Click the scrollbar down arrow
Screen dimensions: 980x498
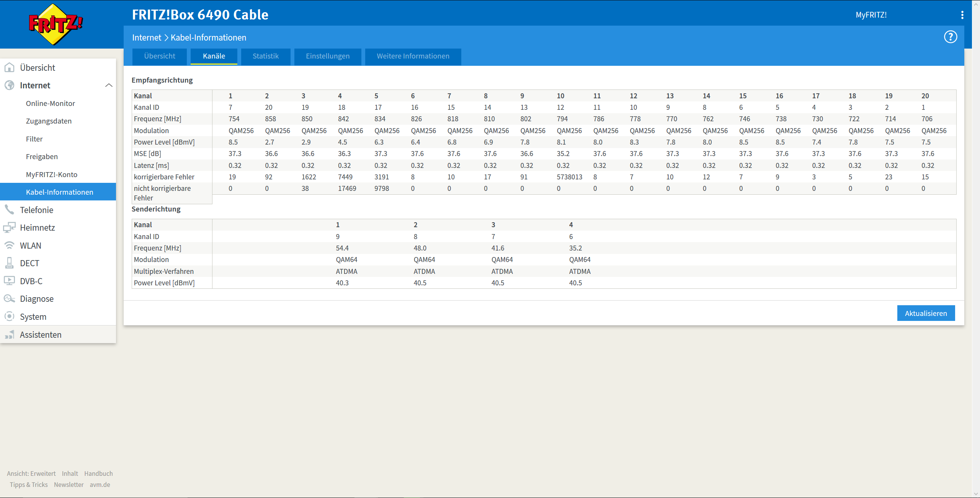pos(976,494)
